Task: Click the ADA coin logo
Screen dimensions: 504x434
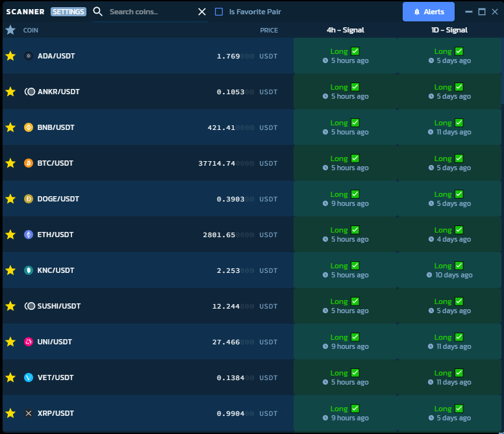Action: (x=29, y=56)
